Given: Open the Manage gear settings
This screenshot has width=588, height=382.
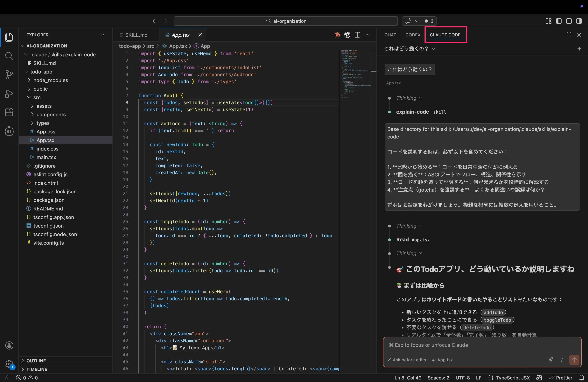Looking at the screenshot, I should click(9, 364).
